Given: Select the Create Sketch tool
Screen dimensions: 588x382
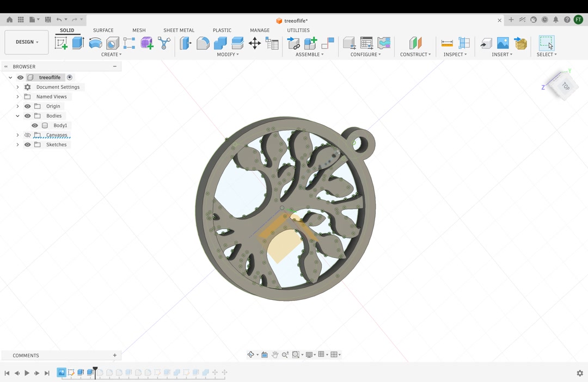Looking at the screenshot, I should click(x=61, y=43).
